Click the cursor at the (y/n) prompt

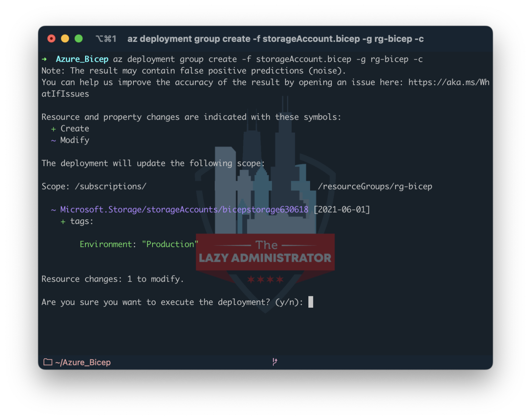coord(311,302)
